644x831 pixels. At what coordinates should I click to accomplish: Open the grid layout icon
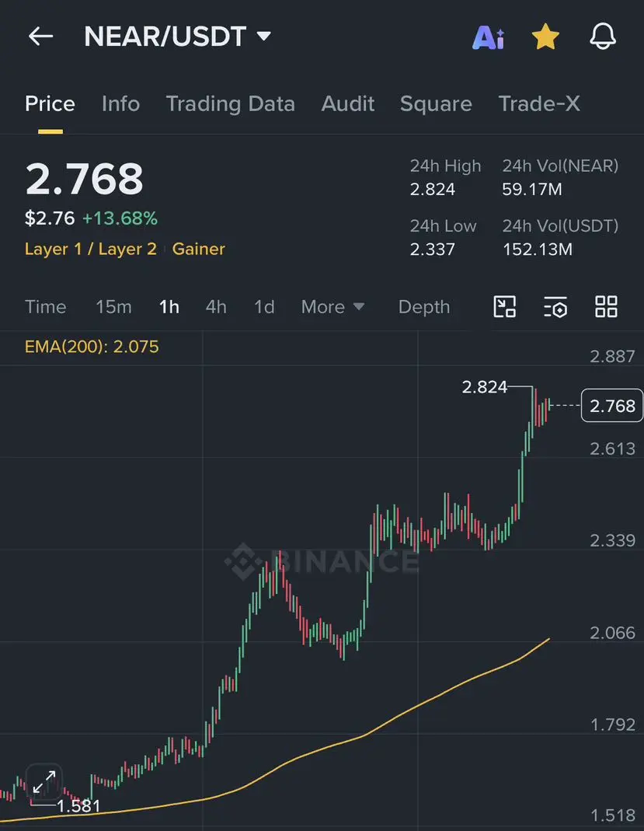pos(606,307)
